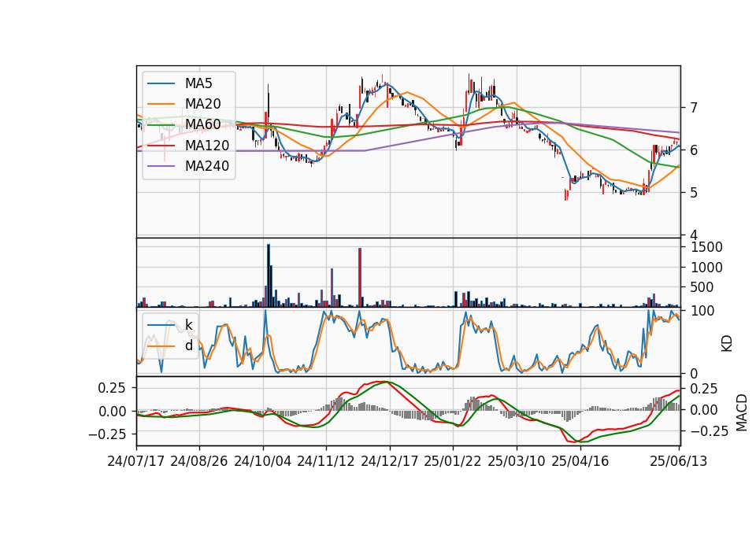Click the KD axis title
Viewport: 756px width, 543px height.
(x=727, y=344)
